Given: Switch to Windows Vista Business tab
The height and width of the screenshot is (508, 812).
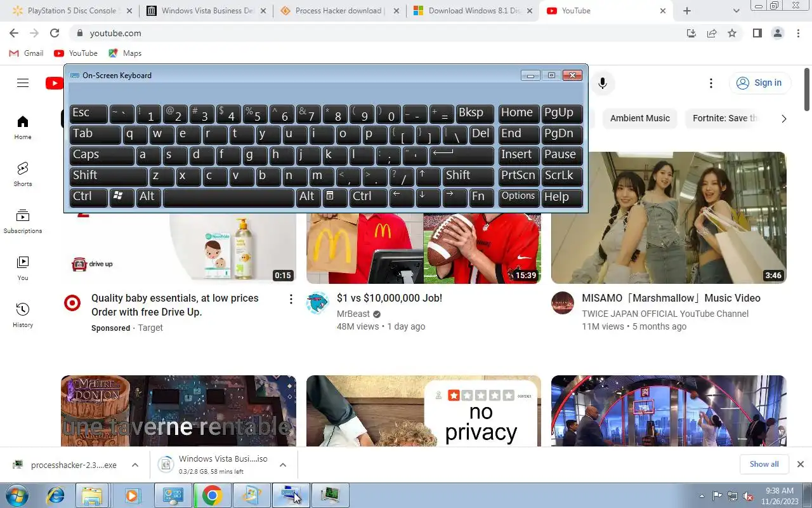Looking at the screenshot, I should 206,11.
